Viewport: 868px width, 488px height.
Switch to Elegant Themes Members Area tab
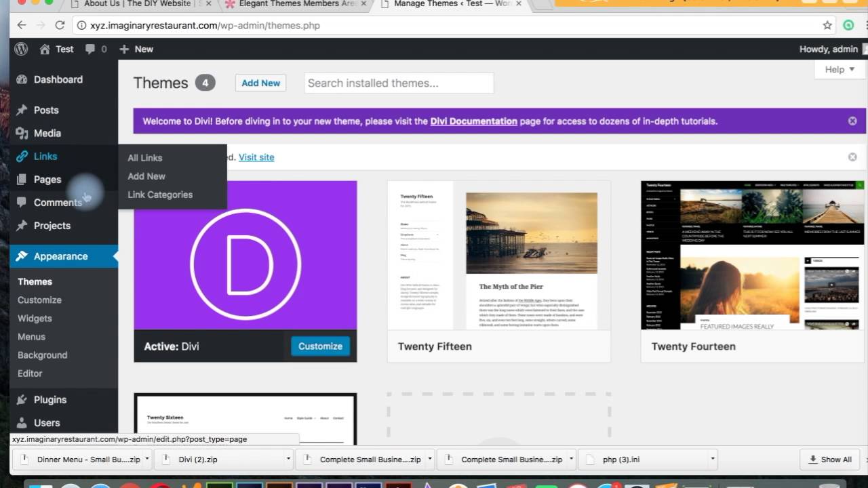click(x=298, y=4)
